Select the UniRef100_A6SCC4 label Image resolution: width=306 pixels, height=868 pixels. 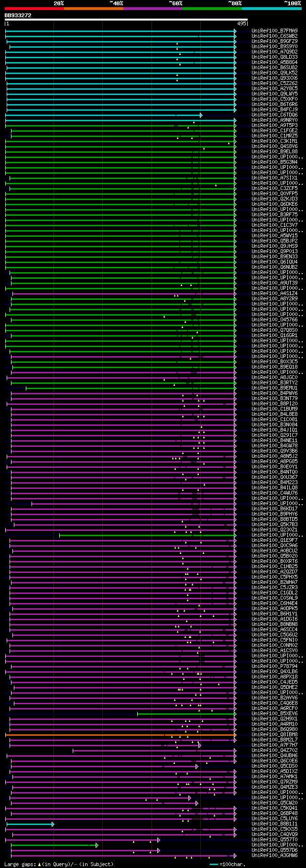click(x=274, y=629)
